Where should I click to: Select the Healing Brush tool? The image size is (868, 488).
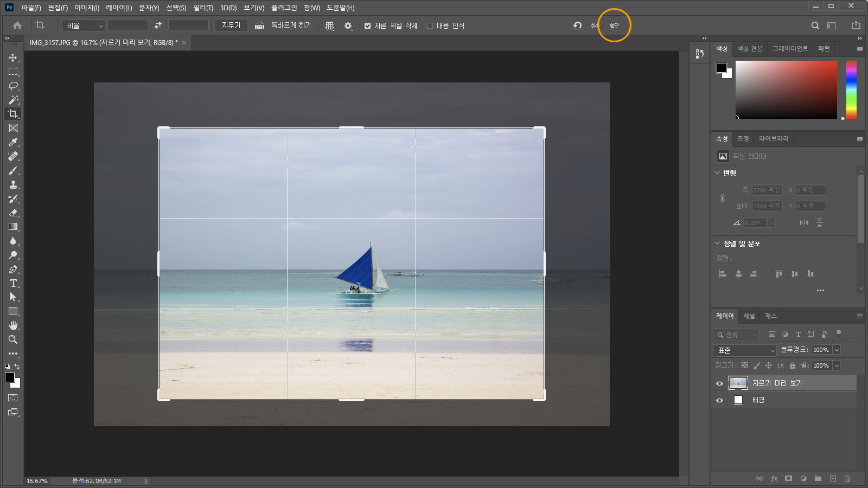pyautogui.click(x=13, y=156)
